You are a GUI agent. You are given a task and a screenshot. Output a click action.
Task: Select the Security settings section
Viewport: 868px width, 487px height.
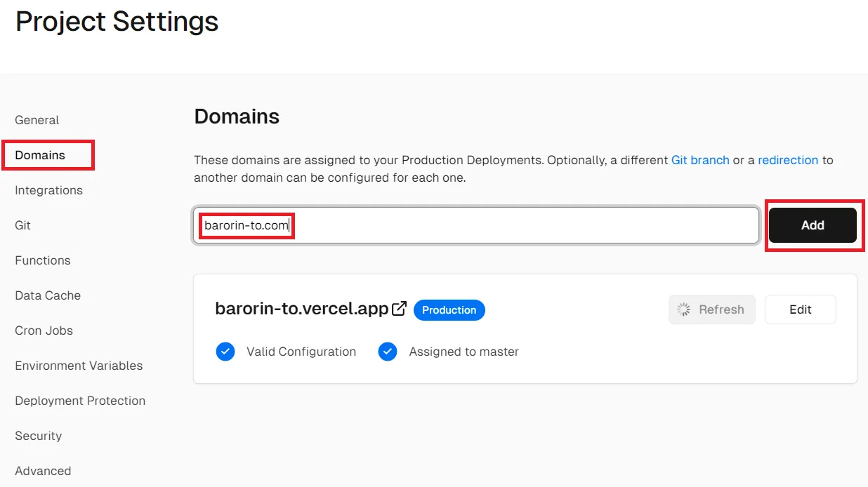(x=38, y=436)
